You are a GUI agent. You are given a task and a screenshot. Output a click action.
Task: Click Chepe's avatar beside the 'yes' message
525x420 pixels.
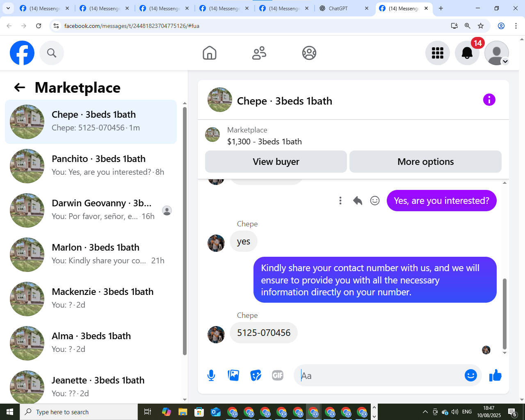[216, 243]
